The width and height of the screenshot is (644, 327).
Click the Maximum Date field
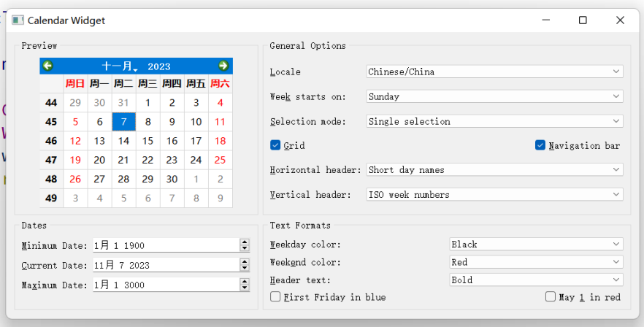(x=166, y=285)
